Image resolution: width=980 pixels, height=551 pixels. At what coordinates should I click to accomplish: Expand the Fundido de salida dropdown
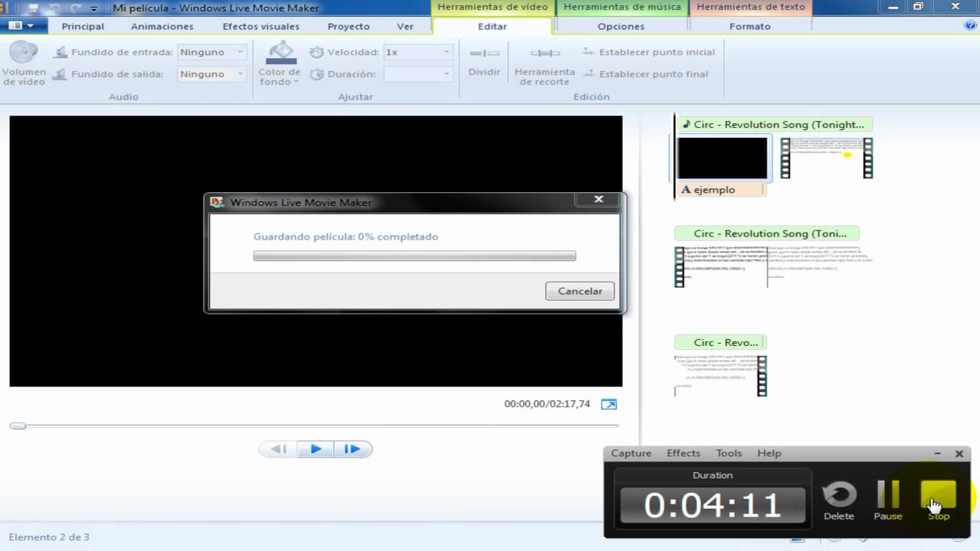pyautogui.click(x=240, y=74)
